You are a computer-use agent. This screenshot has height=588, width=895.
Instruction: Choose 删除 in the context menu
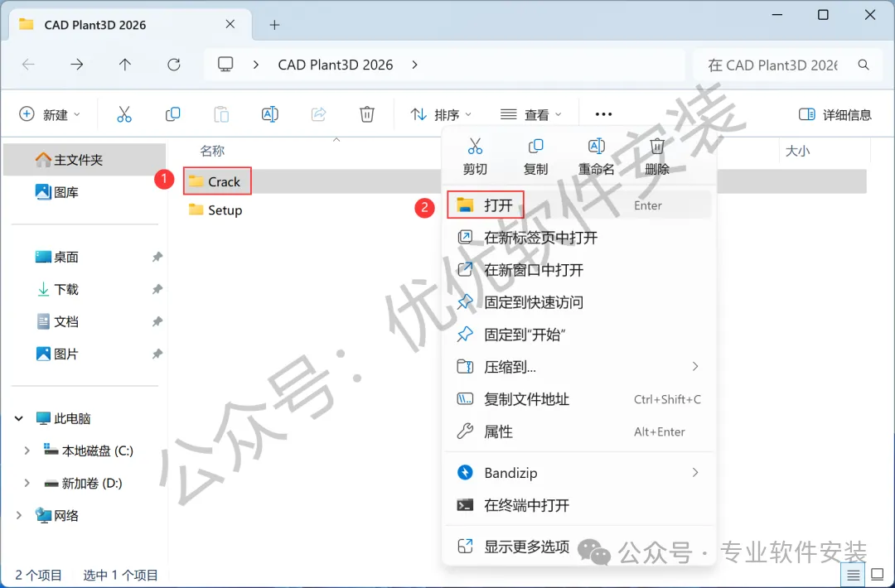click(657, 157)
